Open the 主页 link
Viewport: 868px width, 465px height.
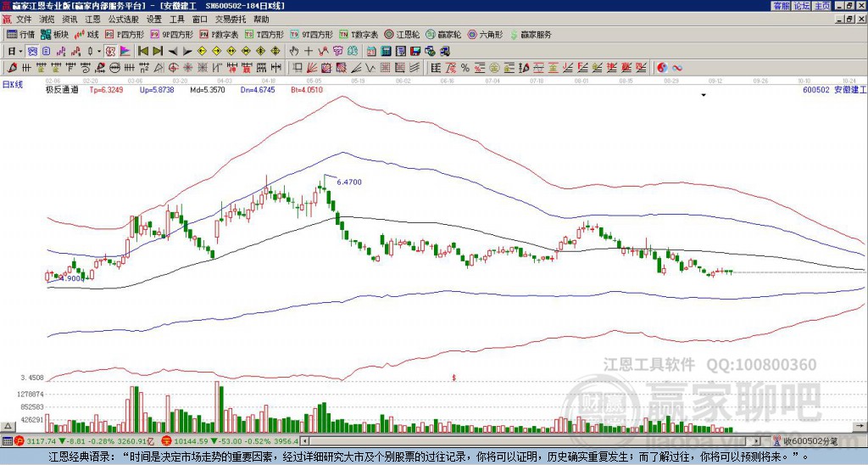click(x=822, y=5)
